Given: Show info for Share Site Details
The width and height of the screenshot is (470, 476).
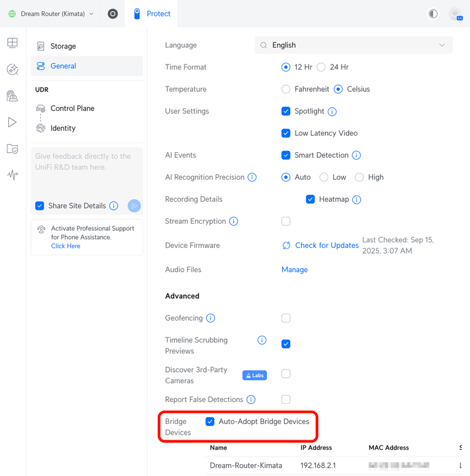Looking at the screenshot, I should coord(113,206).
